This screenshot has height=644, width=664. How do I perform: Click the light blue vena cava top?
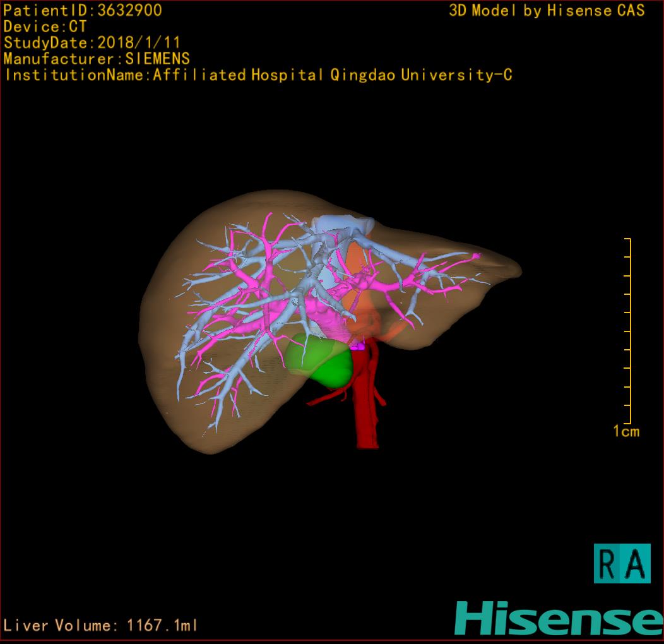340,225
